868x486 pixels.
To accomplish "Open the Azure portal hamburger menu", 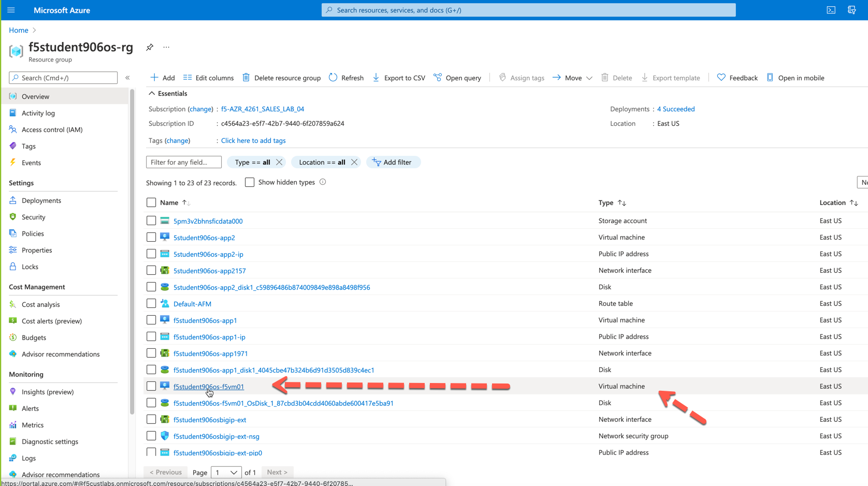I will [x=11, y=10].
